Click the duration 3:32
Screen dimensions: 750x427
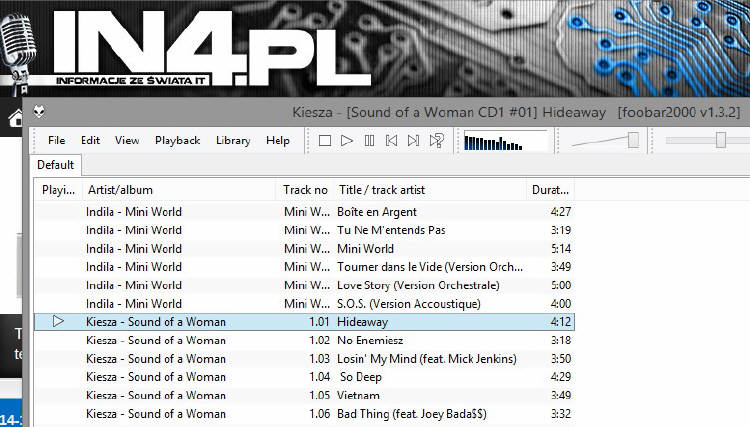tap(561, 414)
